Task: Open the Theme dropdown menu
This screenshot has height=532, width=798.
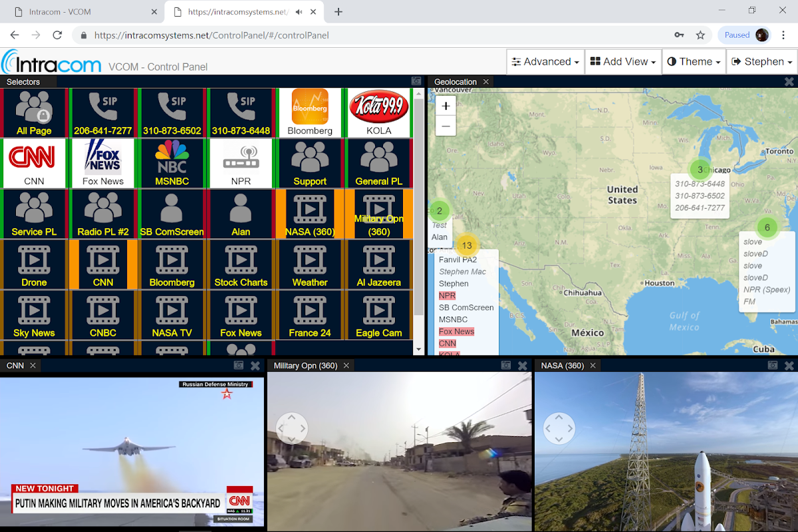Action: (694, 62)
